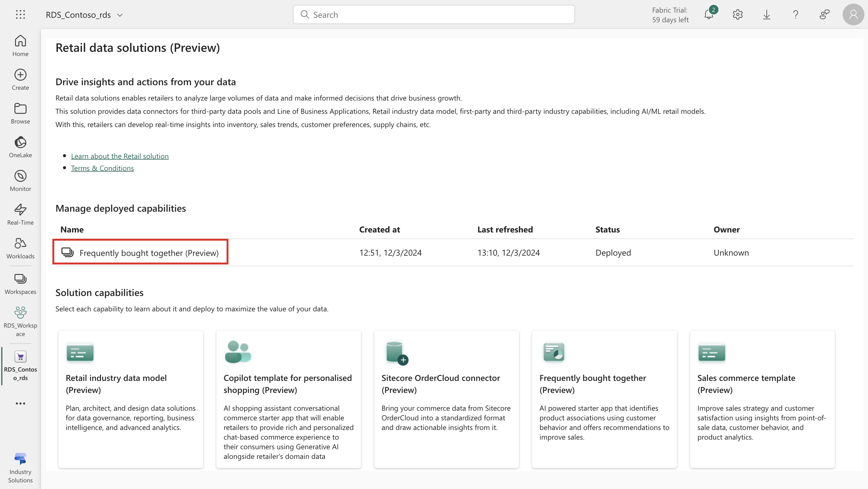Open the Workspaces list
The image size is (868, 489).
20,284
